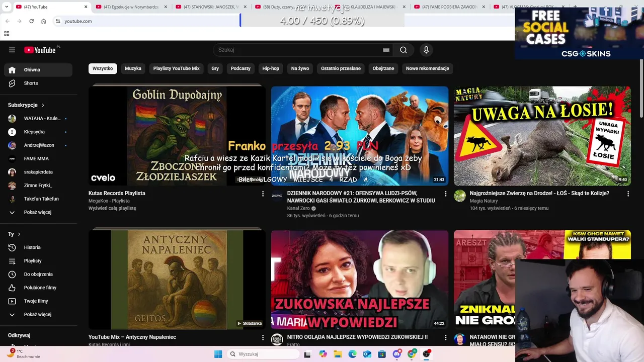Start voice search with microphone icon
This screenshot has height=362, width=644.
[x=426, y=50]
